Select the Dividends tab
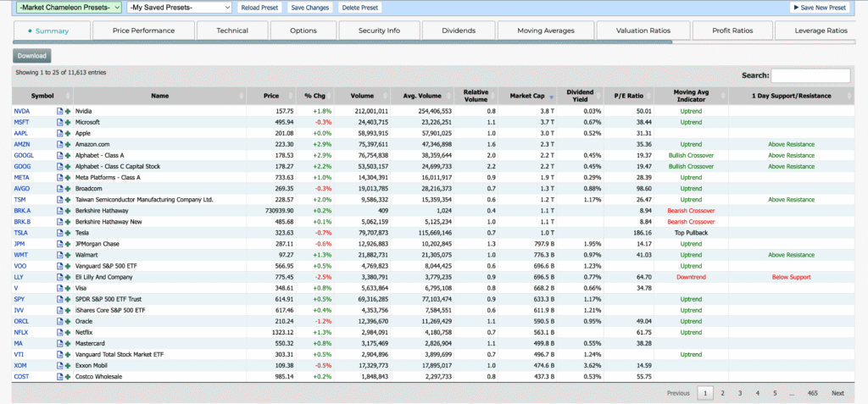 pyautogui.click(x=459, y=30)
